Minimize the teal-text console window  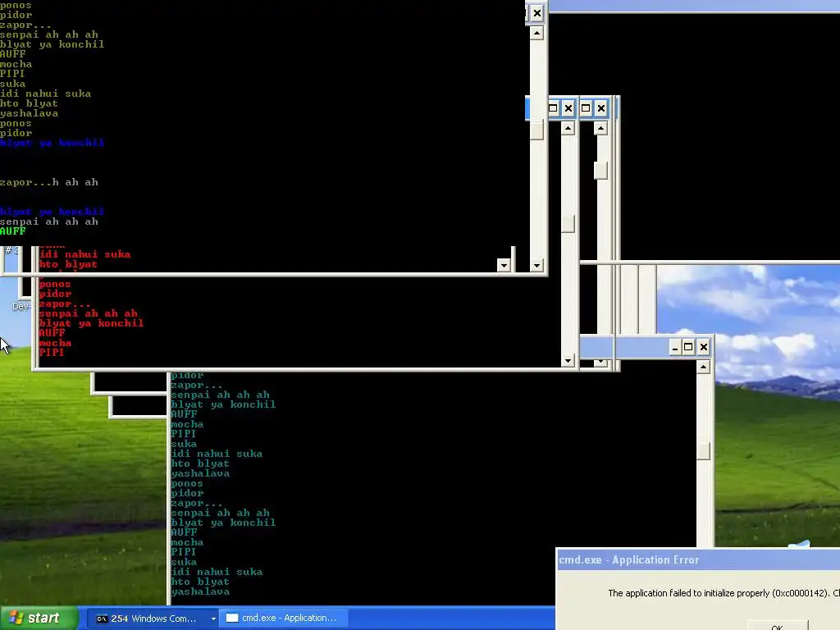[675, 347]
